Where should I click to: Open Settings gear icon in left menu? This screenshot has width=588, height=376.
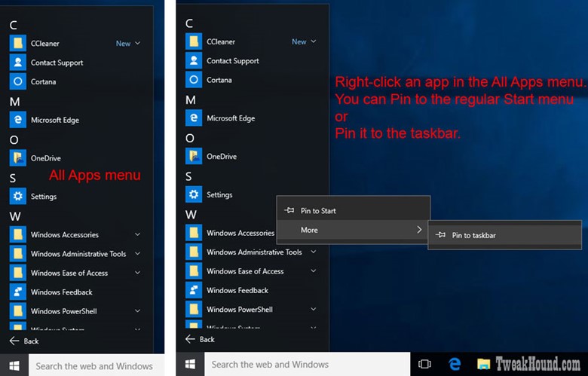click(x=18, y=196)
